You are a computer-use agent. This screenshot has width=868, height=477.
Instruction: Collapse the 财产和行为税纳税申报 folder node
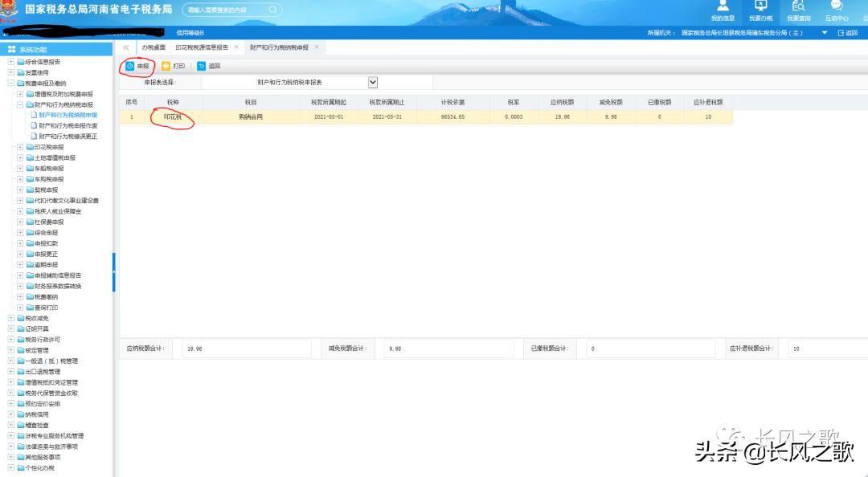pyautogui.click(x=20, y=104)
